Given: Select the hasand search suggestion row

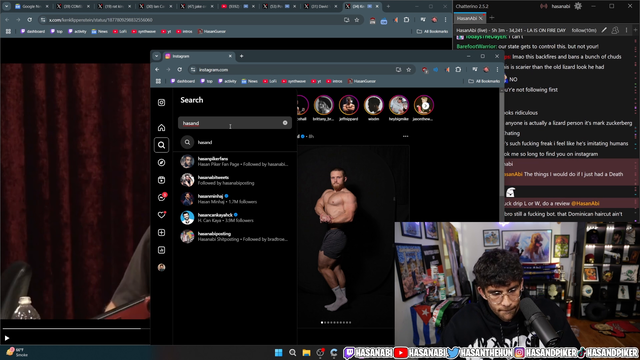Looking at the screenshot, I should point(236,142).
